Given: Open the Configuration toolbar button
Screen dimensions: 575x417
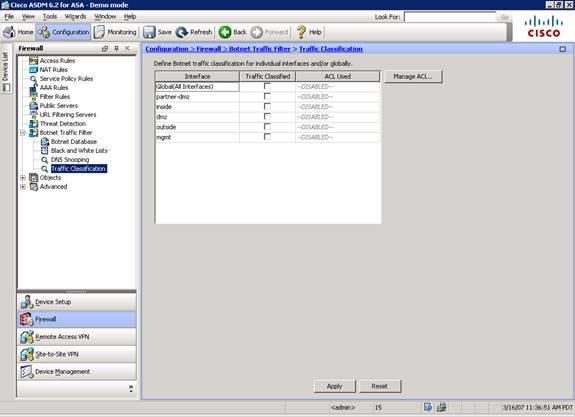Looking at the screenshot, I should 63,32.
